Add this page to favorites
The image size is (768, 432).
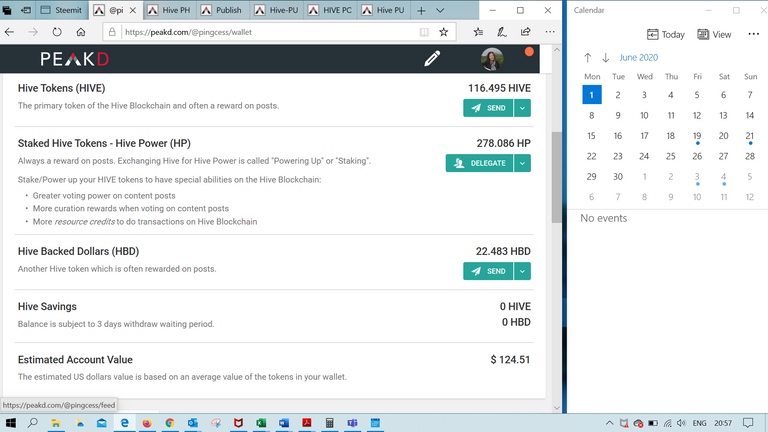(444, 32)
